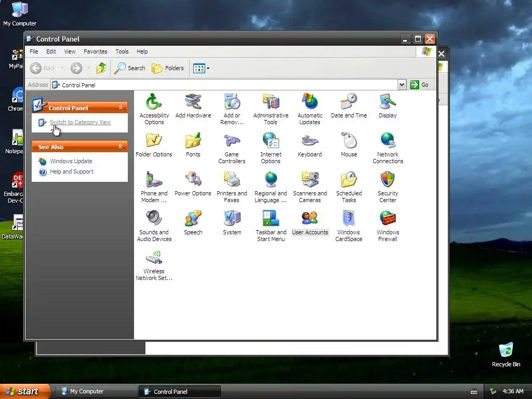The height and width of the screenshot is (399, 532).
Task: Collapse the See Also sidebar section
Action: (121, 146)
